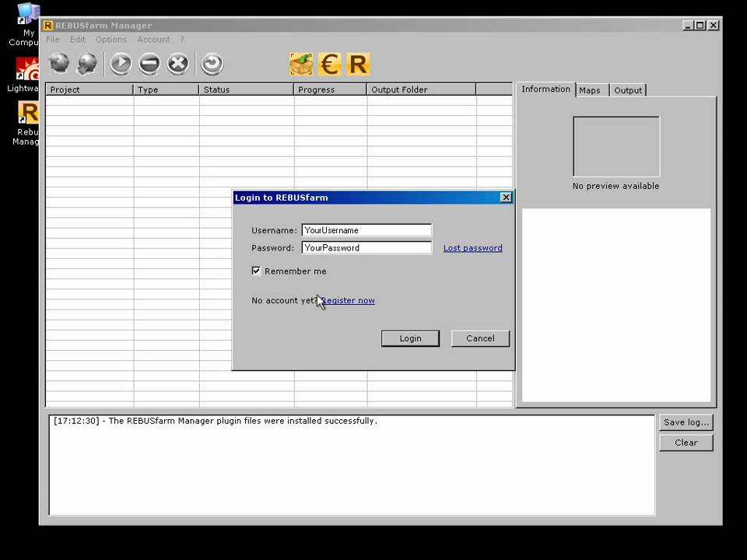Open the Account menu

click(x=153, y=40)
